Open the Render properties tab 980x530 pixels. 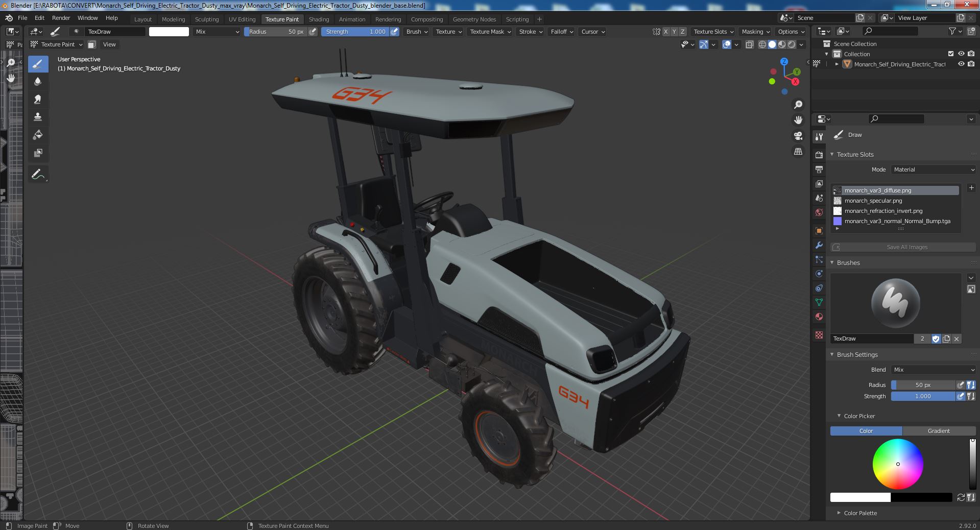pos(819,155)
